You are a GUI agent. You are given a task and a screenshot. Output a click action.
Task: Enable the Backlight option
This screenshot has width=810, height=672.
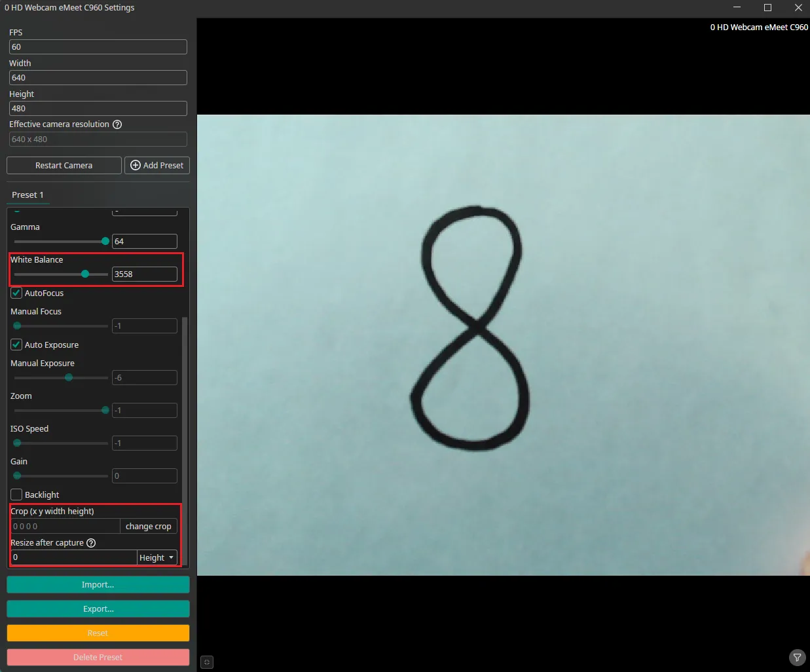click(16, 495)
